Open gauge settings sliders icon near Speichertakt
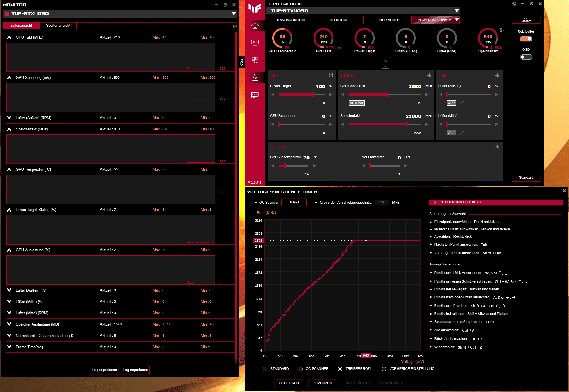This screenshot has height=392, width=569. (x=502, y=30)
